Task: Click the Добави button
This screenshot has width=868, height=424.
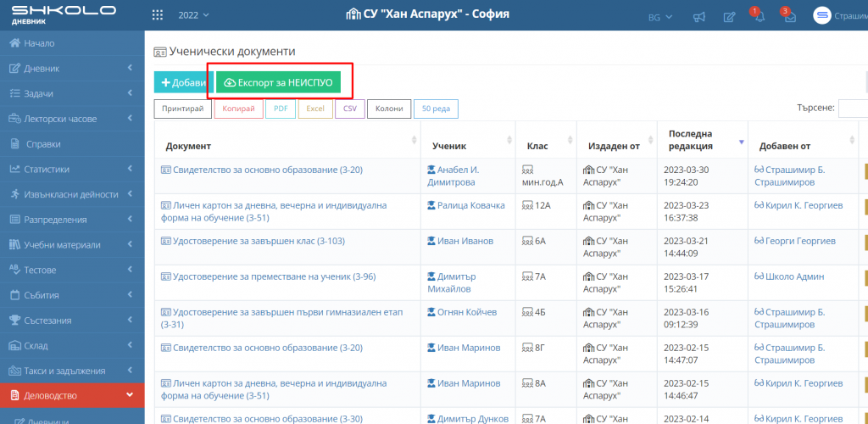Action: pos(183,82)
